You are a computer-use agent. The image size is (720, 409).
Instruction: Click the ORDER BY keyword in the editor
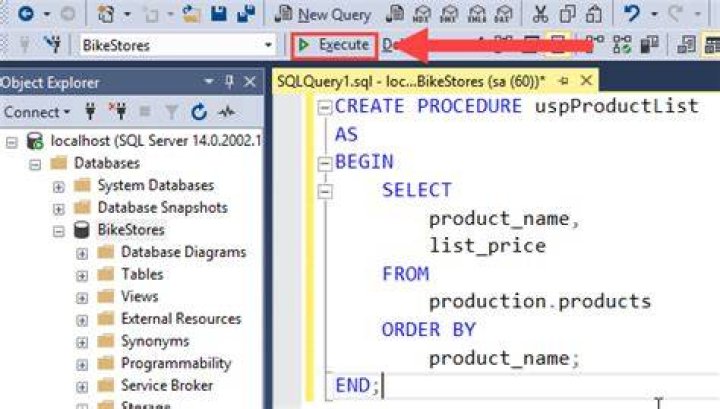tap(428, 330)
